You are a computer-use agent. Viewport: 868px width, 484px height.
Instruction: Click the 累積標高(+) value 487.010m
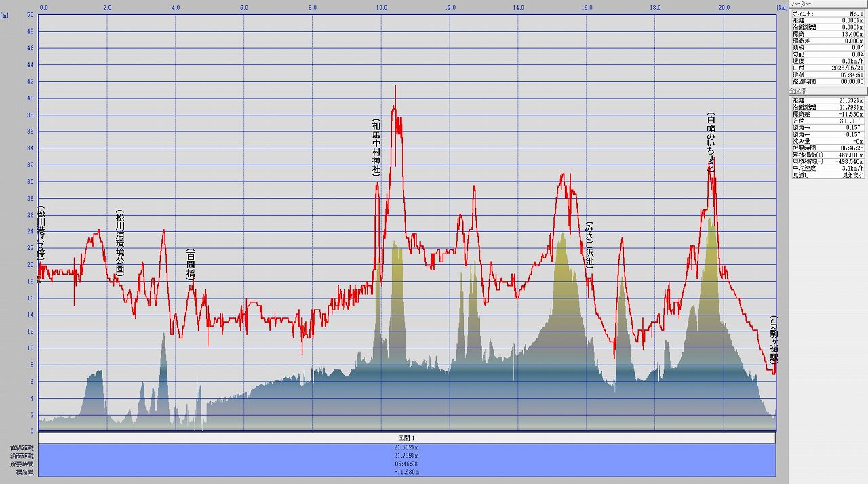pos(850,155)
